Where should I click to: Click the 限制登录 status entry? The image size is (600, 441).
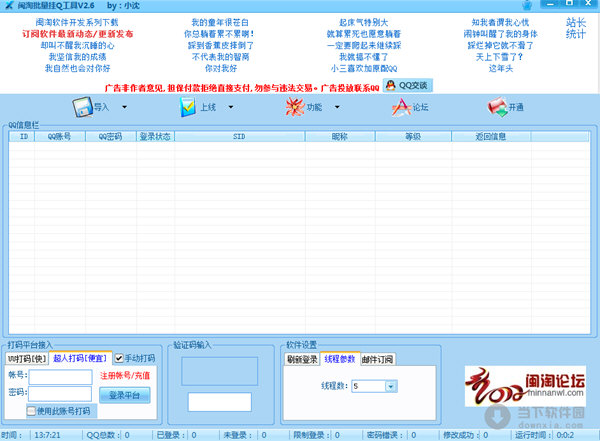(316, 435)
